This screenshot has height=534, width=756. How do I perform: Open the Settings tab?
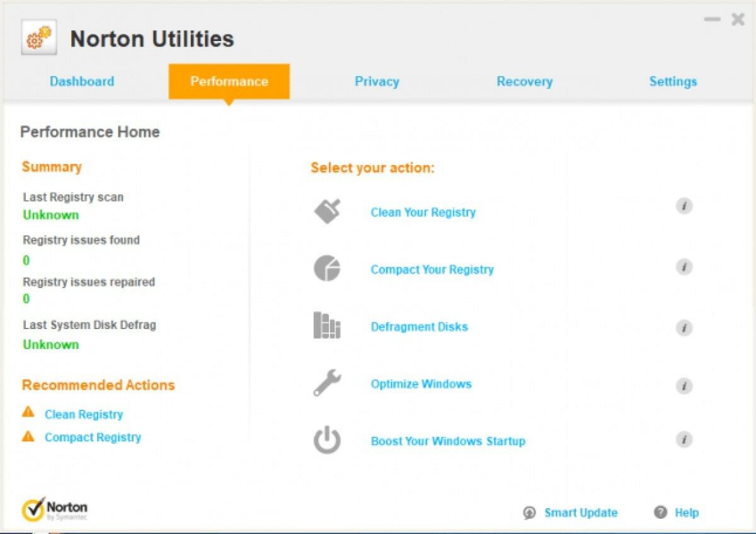(673, 81)
